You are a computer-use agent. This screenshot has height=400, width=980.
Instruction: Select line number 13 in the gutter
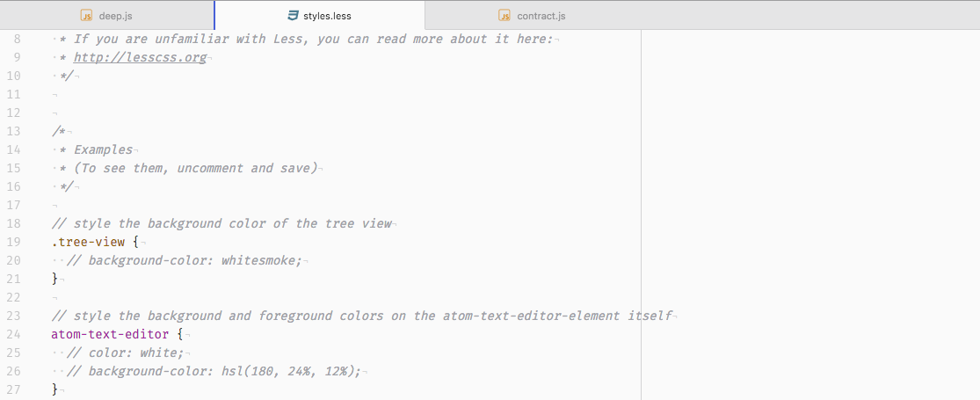14,131
